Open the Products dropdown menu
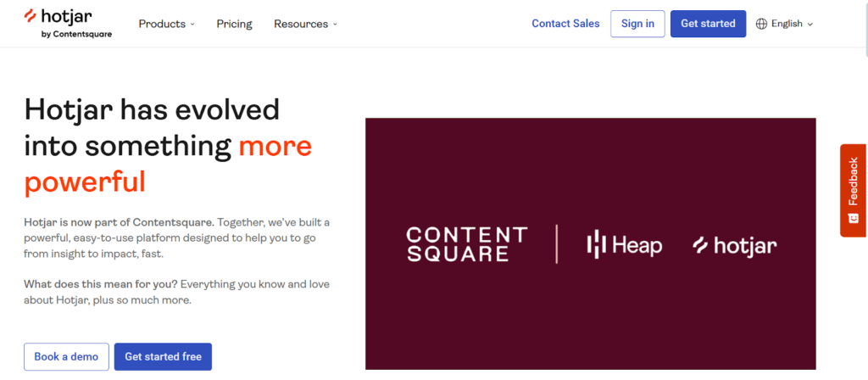The height and width of the screenshot is (380, 868). tap(162, 24)
